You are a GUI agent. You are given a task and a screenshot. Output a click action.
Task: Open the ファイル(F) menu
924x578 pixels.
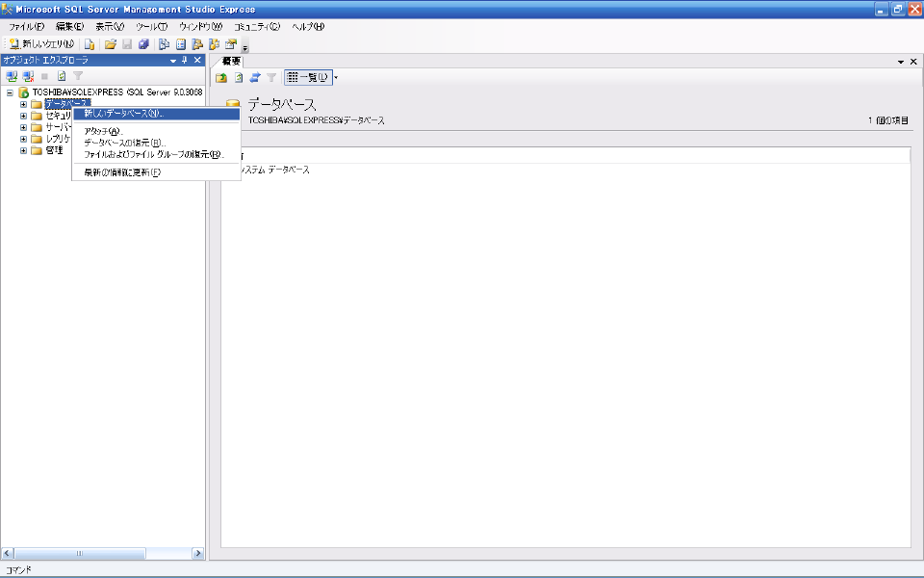[x=27, y=27]
